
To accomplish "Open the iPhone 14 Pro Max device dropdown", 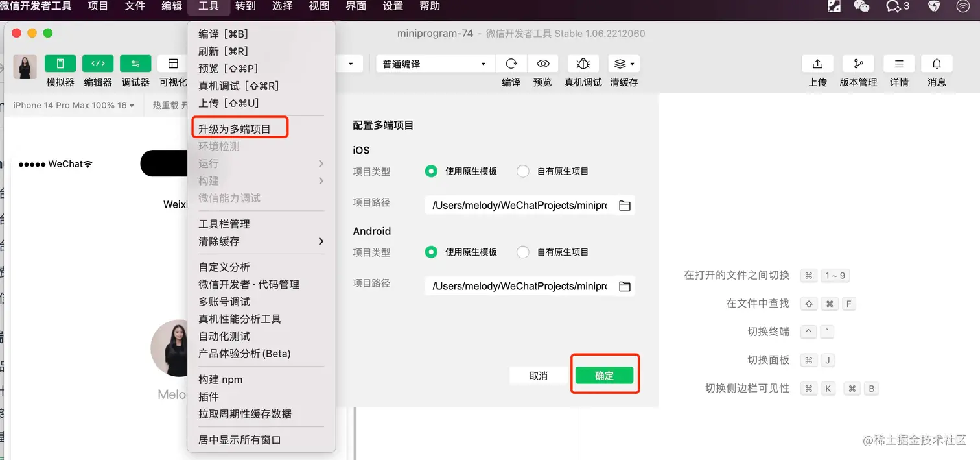I will pyautogui.click(x=73, y=105).
